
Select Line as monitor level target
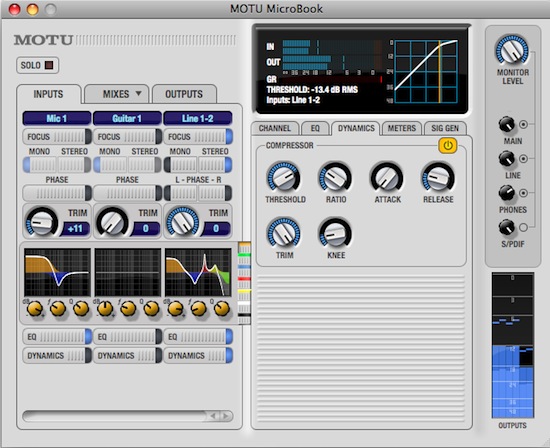(523, 159)
